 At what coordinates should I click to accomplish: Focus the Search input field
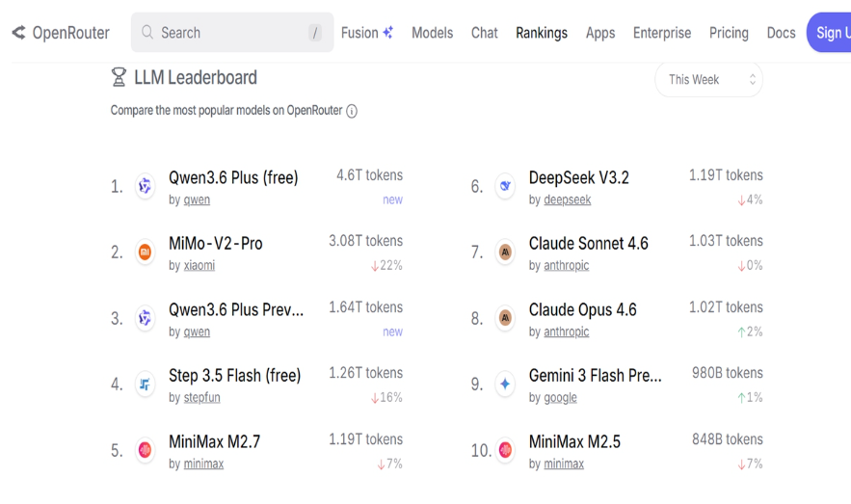point(231,33)
